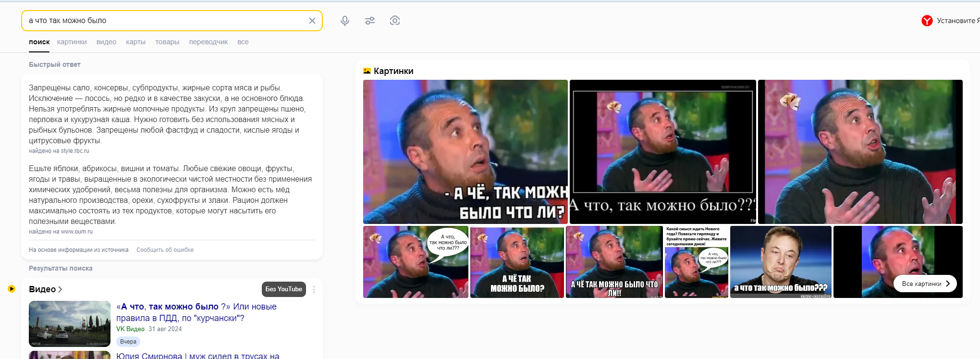This screenshot has height=359, width=980.
Task: Open the source 'найдено на www.oum.ru'
Action: point(61,232)
